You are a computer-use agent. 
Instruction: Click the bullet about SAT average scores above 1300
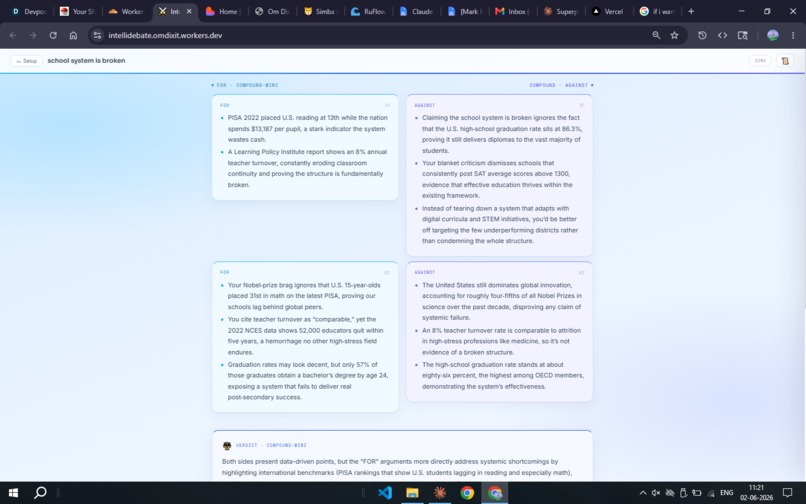[x=498, y=179]
